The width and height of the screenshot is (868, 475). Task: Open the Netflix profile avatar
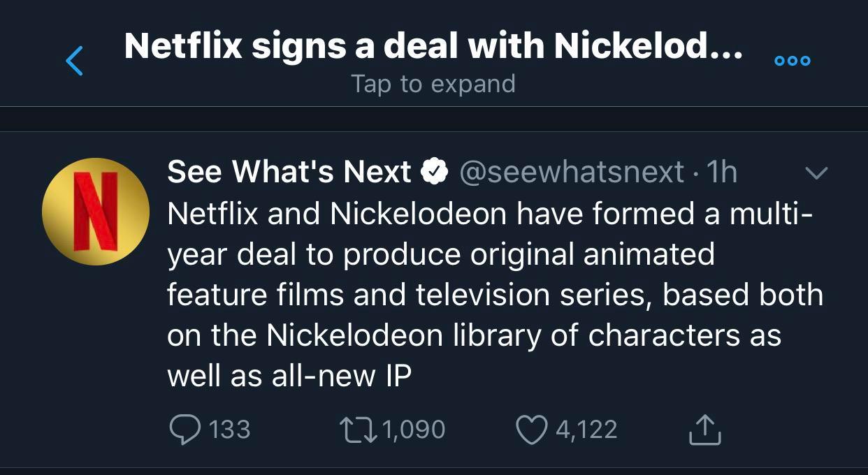96,212
